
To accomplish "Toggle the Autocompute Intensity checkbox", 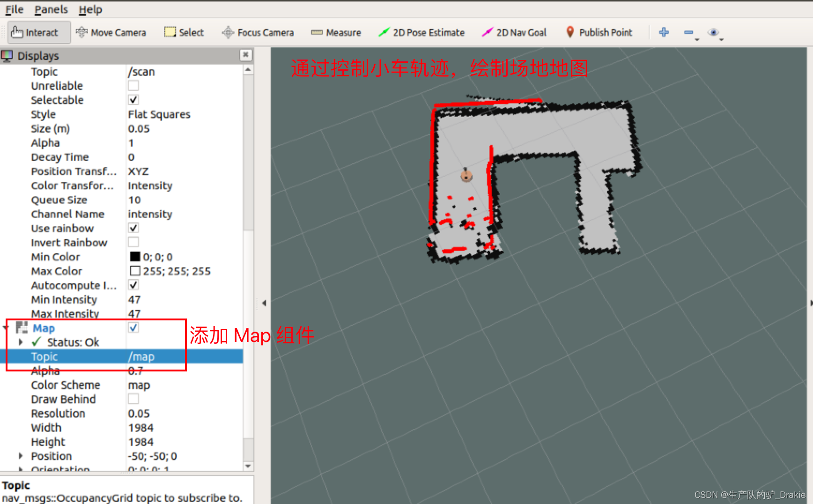I will coord(133,285).
